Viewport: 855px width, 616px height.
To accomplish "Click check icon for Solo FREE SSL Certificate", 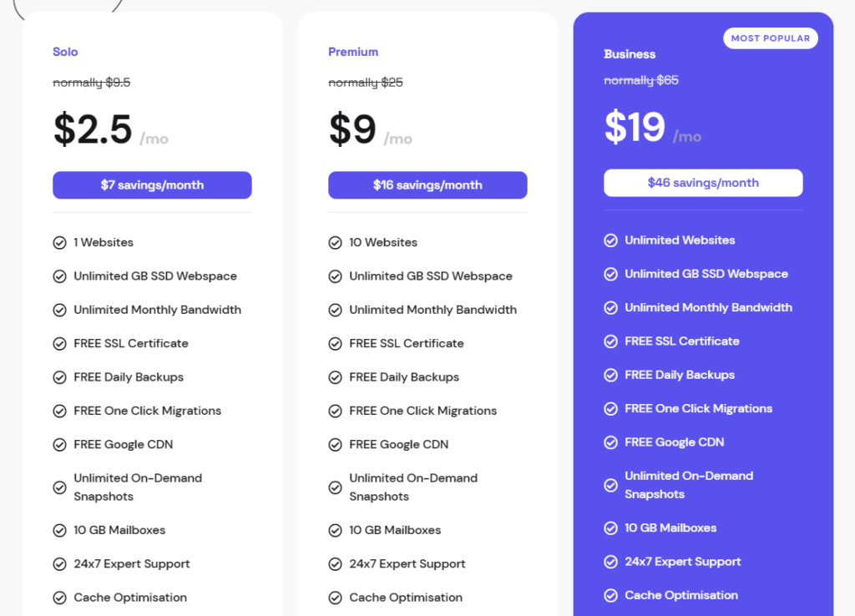I will [59, 344].
